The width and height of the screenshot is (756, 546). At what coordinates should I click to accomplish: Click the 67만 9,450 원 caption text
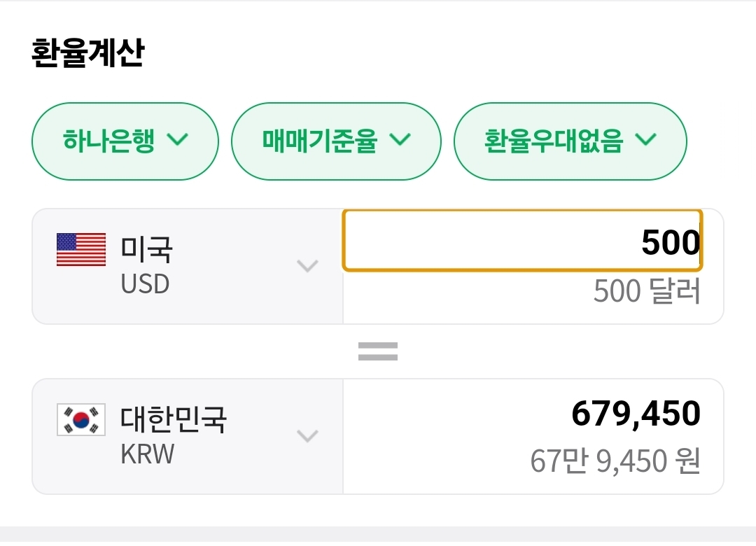tap(616, 461)
